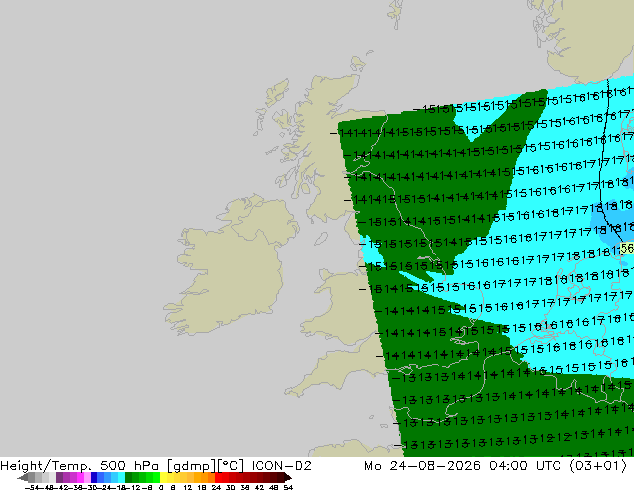Click the '-54' minimum value on the legend

pos(32,488)
